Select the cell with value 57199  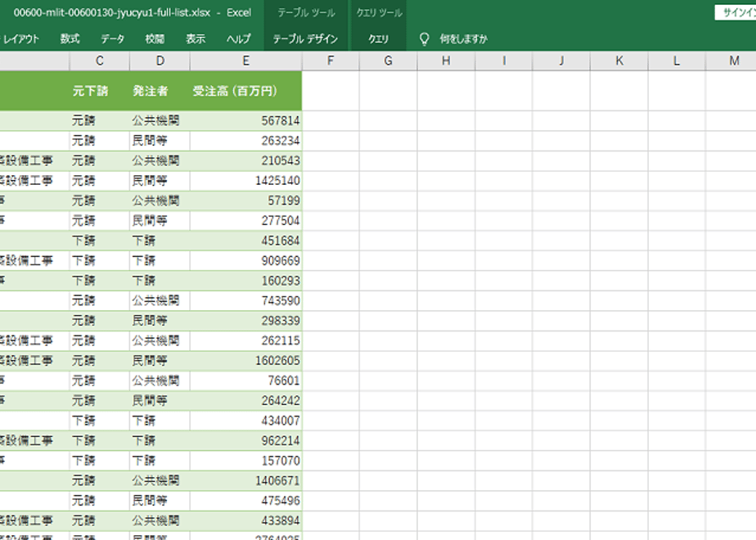246,200
